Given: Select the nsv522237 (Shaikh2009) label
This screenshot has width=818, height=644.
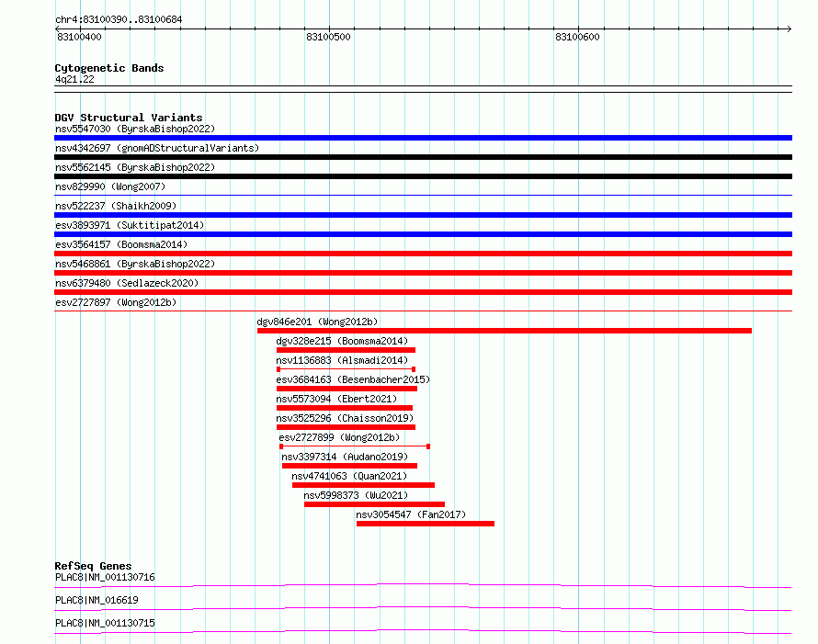Looking at the screenshot, I should click(x=116, y=206).
